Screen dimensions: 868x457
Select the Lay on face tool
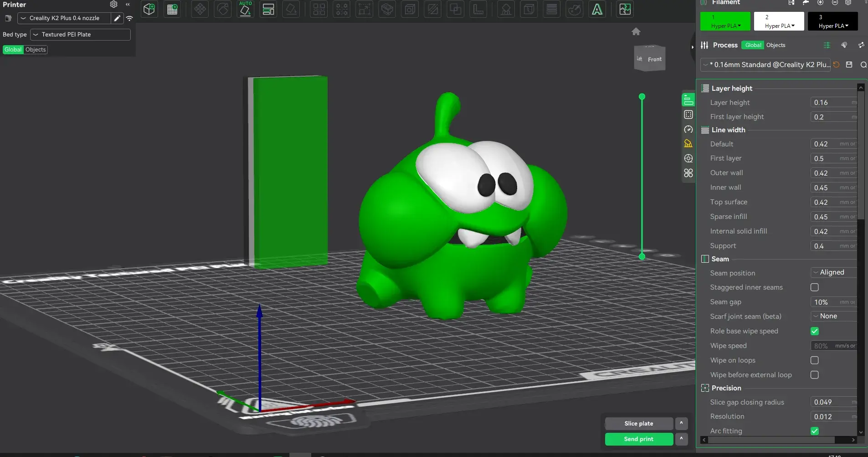pyautogui.click(x=291, y=9)
